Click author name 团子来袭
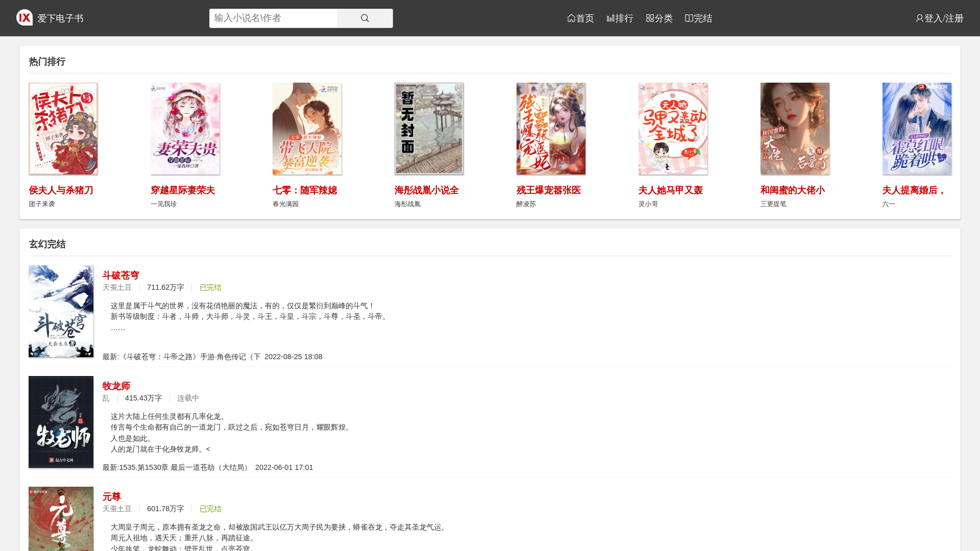 42,204
